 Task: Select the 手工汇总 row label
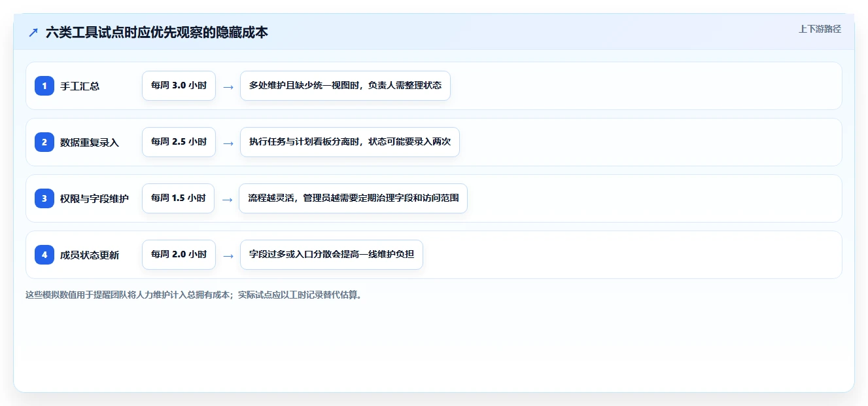80,86
